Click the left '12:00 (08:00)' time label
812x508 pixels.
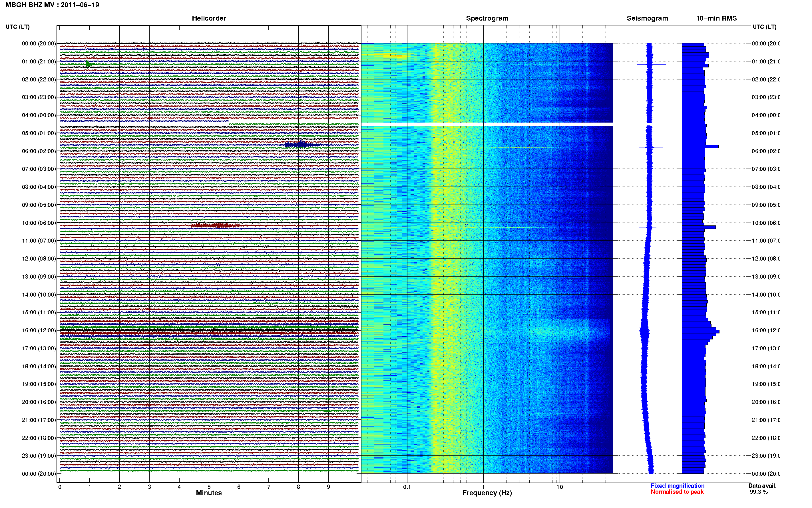pyautogui.click(x=39, y=259)
